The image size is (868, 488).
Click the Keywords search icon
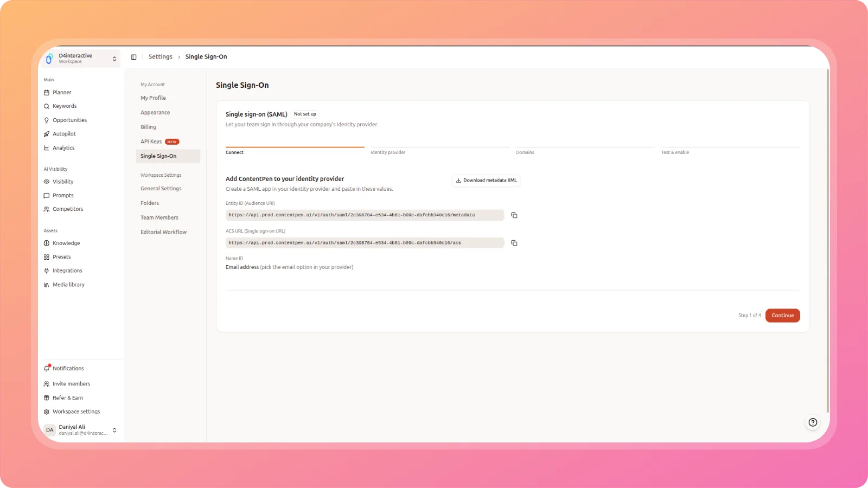click(x=47, y=106)
